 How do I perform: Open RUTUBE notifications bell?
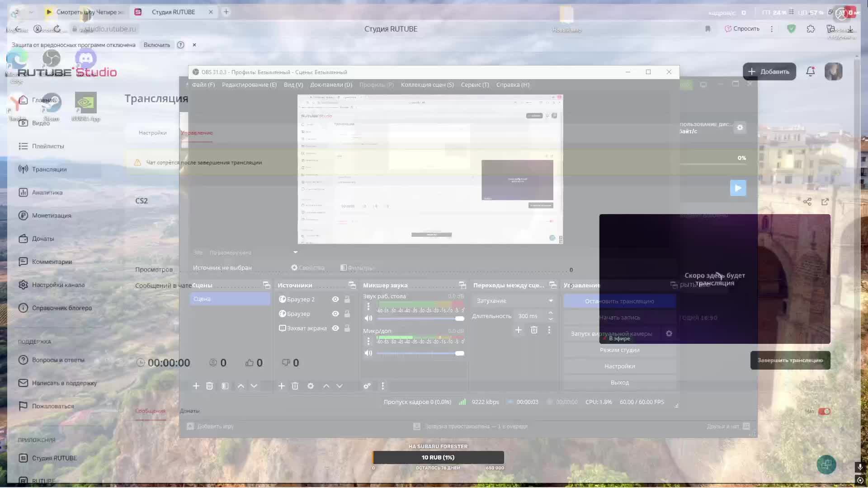click(810, 71)
